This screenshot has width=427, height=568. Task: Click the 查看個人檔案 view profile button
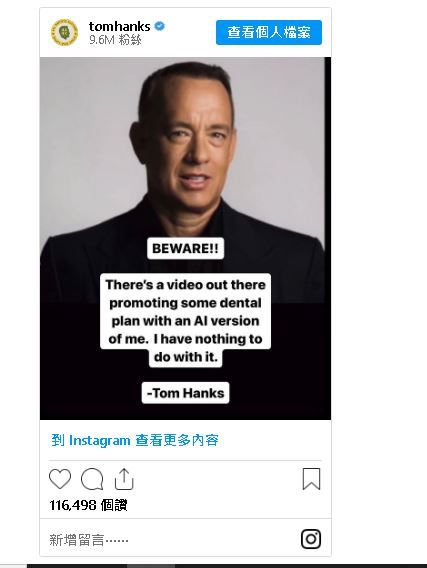269,32
